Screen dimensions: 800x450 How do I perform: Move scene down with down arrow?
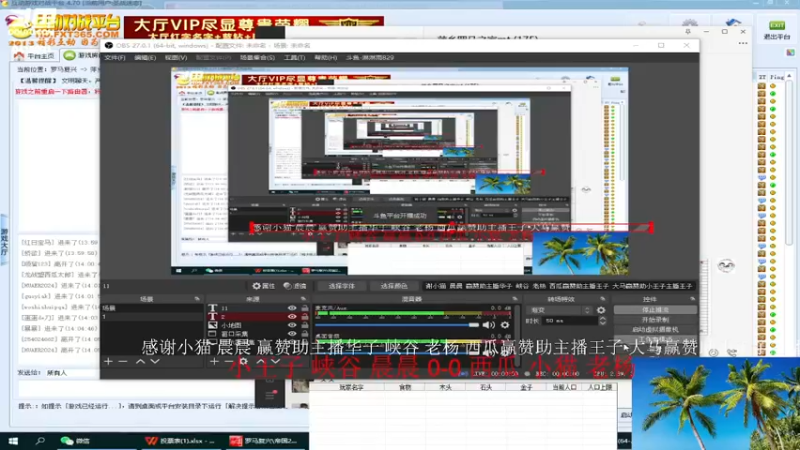(x=155, y=361)
